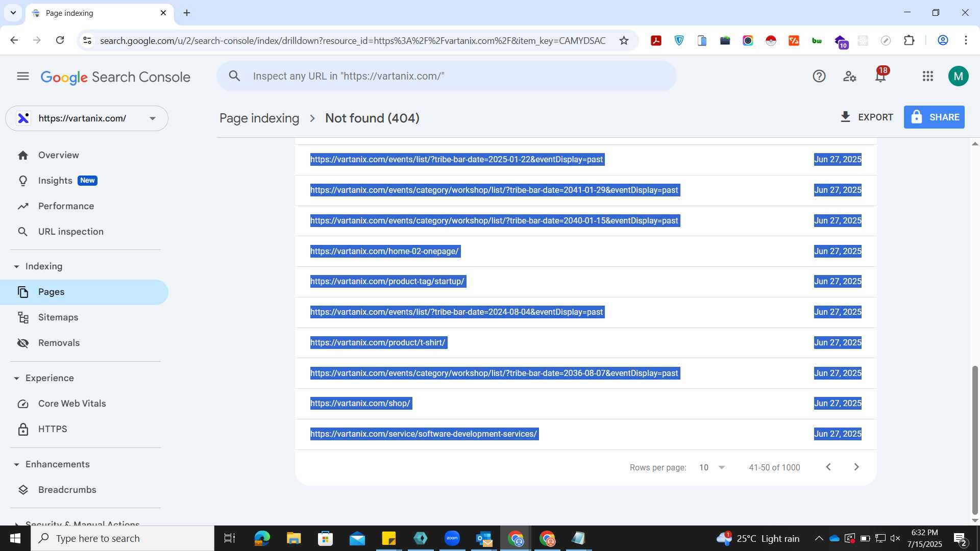The width and height of the screenshot is (980, 551).
Task: Open the Chrome extensions puzzle icon
Action: tap(909, 40)
